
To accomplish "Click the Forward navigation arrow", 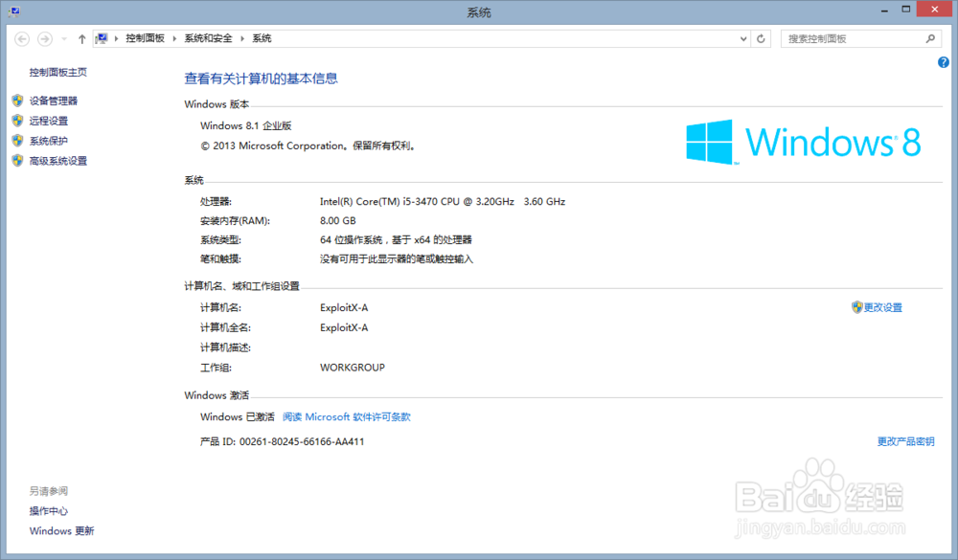I will pyautogui.click(x=45, y=39).
